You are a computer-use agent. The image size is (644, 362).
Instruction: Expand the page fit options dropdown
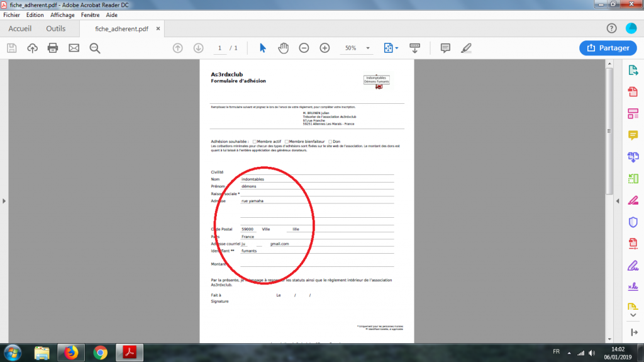pyautogui.click(x=397, y=48)
